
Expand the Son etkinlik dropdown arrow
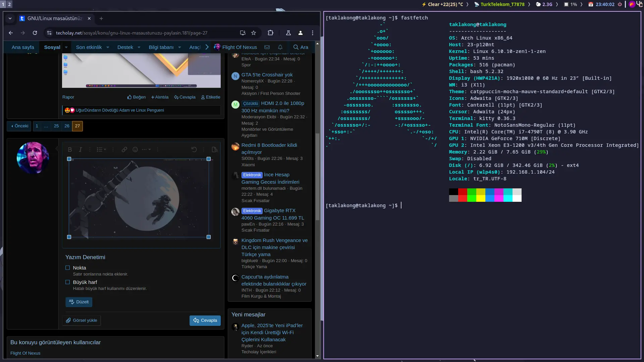(x=108, y=47)
